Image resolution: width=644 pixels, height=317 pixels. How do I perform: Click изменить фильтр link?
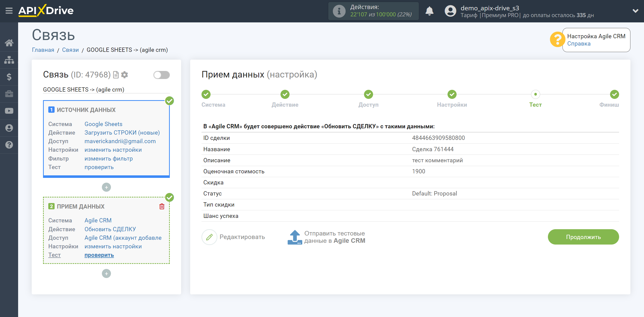coord(108,158)
